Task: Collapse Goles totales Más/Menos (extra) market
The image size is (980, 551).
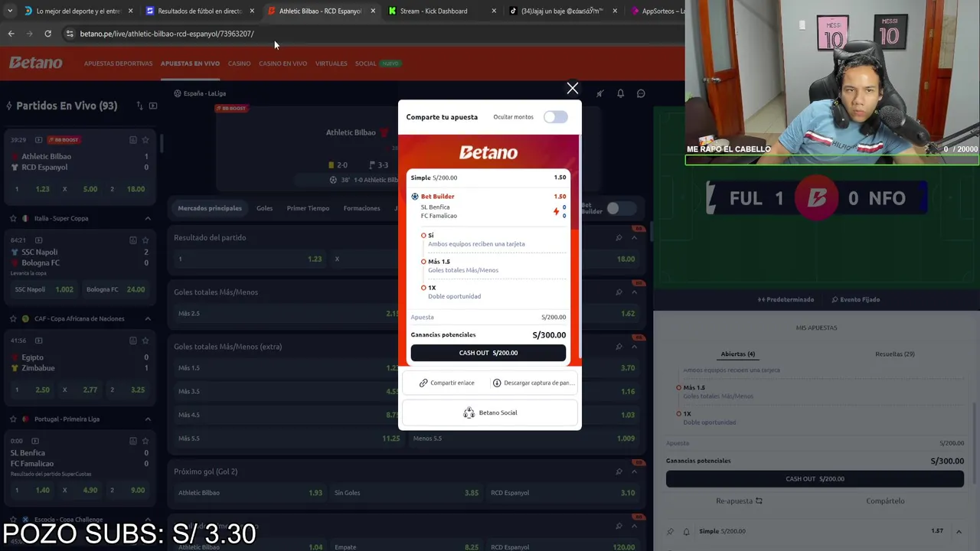Action: click(x=634, y=346)
